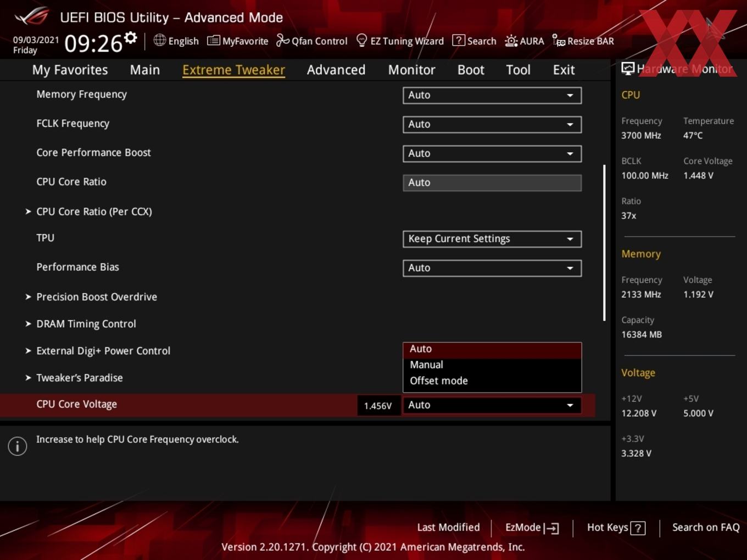Click the English language button
This screenshot has height=560, width=747.
pos(176,41)
